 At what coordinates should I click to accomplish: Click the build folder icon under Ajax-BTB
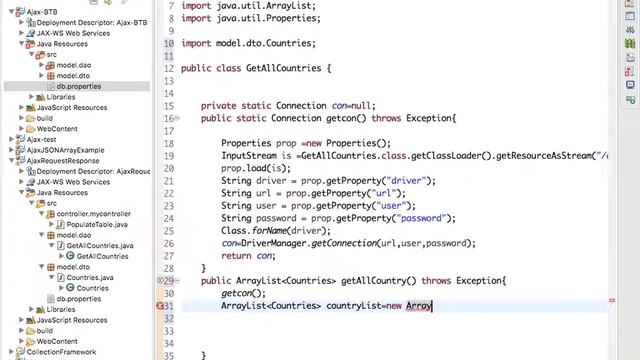[31, 118]
